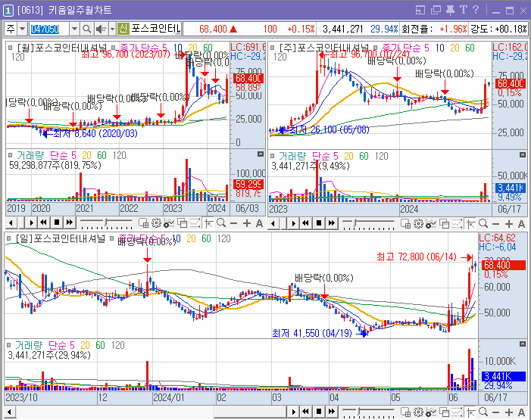The width and height of the screenshot is (531, 420).
Task: Click the A icon in monthly chart toolbar
Action: pyautogui.click(x=259, y=223)
